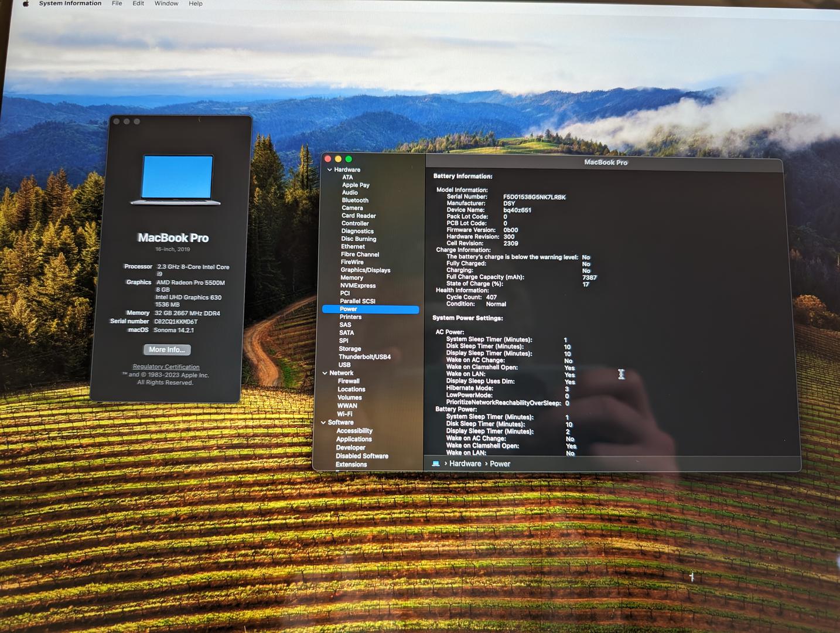Open the Apple menu icon
The height and width of the screenshot is (633, 840).
coord(26,4)
